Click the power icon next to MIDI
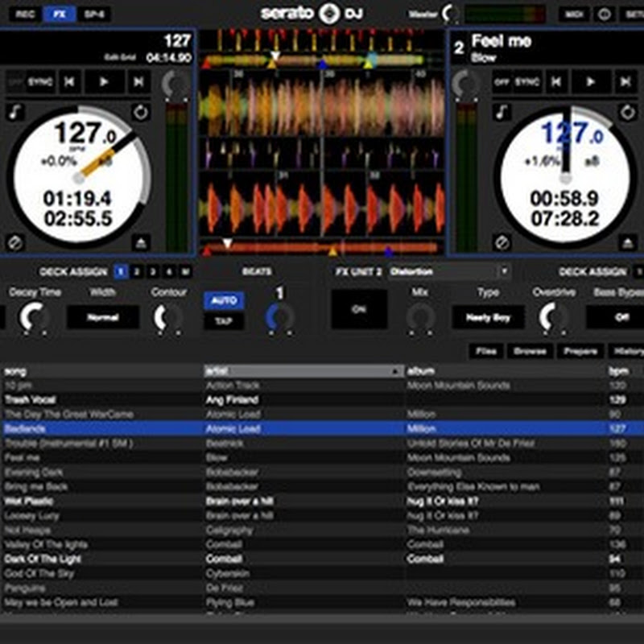 coord(604,14)
